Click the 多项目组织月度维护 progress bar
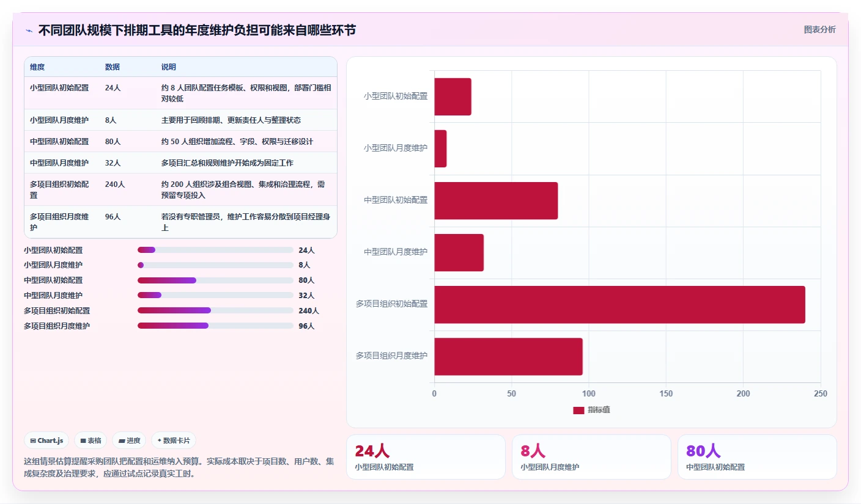Viewport: 861px width, 504px height. (215, 326)
